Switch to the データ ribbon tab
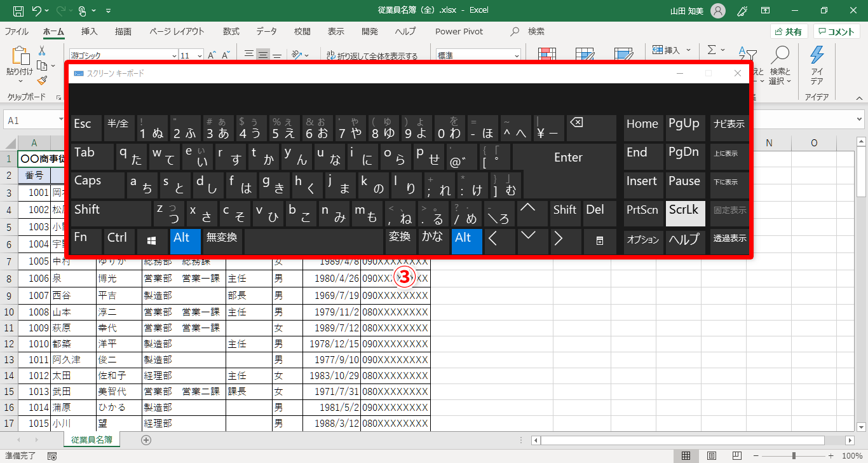868x463 pixels. [267, 32]
